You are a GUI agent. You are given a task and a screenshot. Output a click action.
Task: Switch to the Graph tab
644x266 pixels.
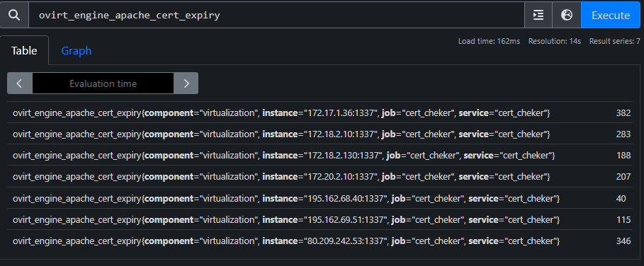click(x=77, y=51)
